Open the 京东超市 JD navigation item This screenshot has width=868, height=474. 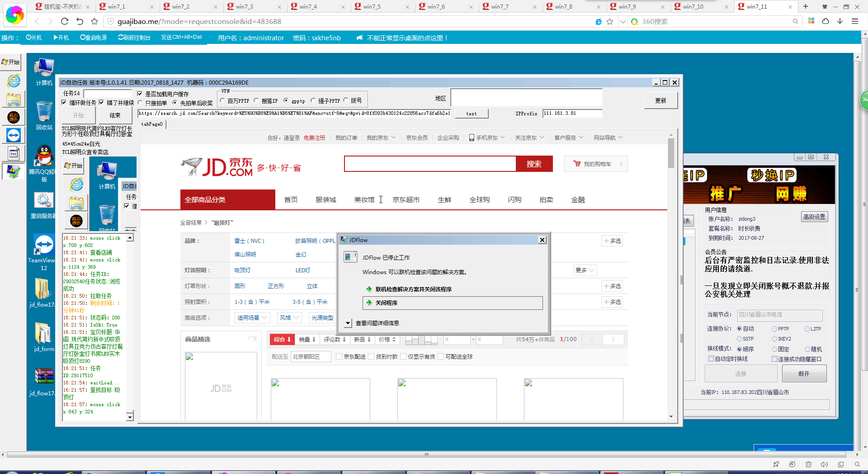click(406, 200)
